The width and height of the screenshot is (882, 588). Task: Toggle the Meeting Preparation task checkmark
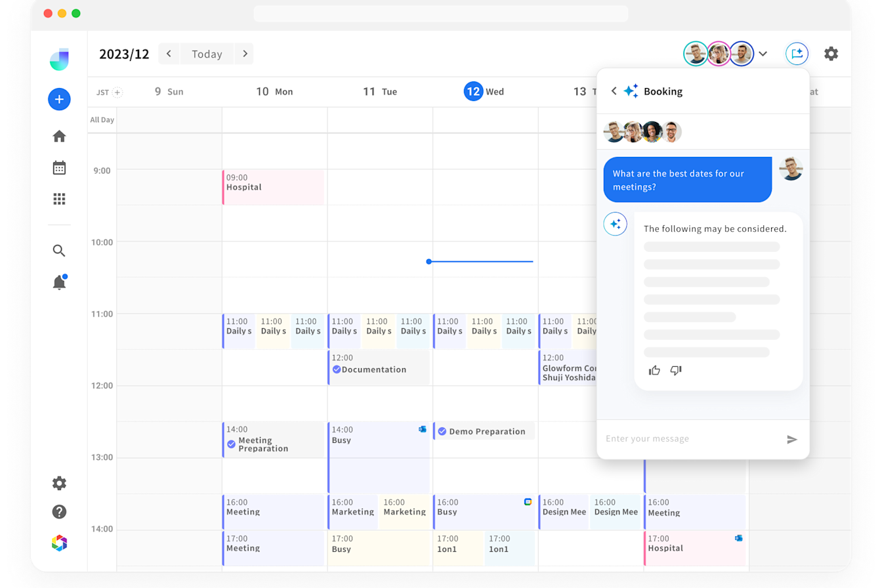(231, 444)
